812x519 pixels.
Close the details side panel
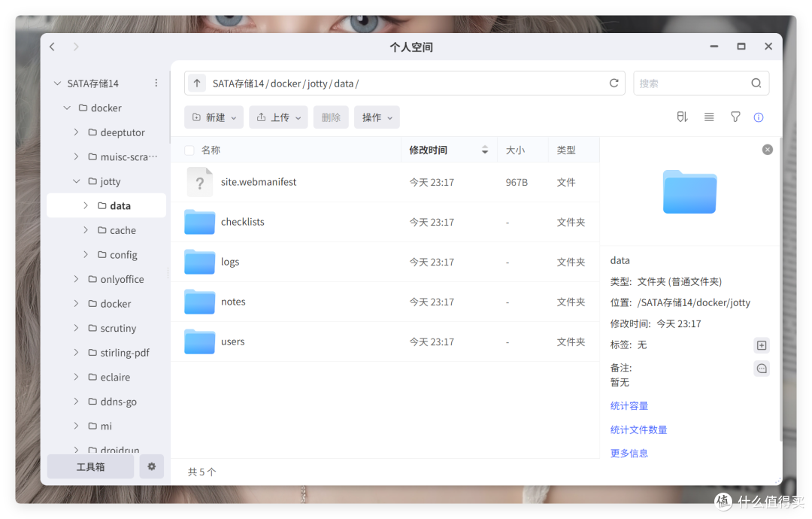(768, 150)
